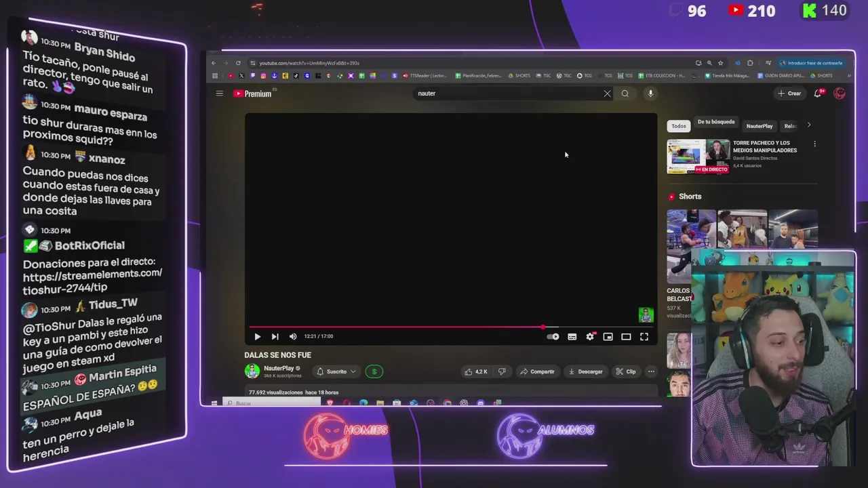Click the green dollar thanks button
This screenshot has width=868, height=488.
tap(374, 371)
